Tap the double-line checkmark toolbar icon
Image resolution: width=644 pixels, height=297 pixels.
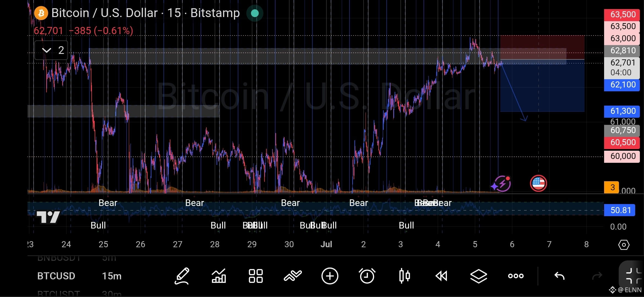tap(293, 276)
